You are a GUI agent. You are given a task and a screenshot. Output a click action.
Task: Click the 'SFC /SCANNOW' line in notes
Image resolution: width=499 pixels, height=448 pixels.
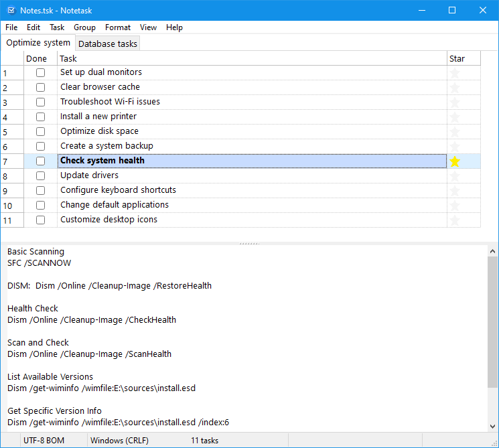click(x=39, y=263)
